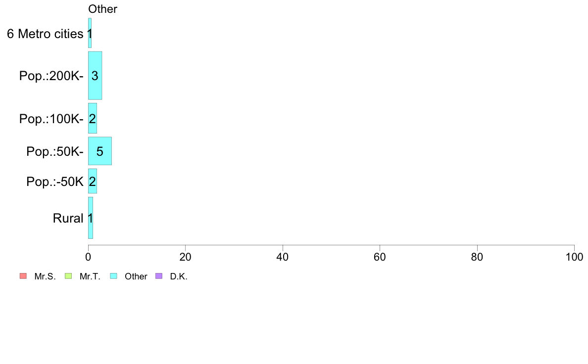
Task: Select the Pop.:-50K bar showing 2
Action: point(92,182)
